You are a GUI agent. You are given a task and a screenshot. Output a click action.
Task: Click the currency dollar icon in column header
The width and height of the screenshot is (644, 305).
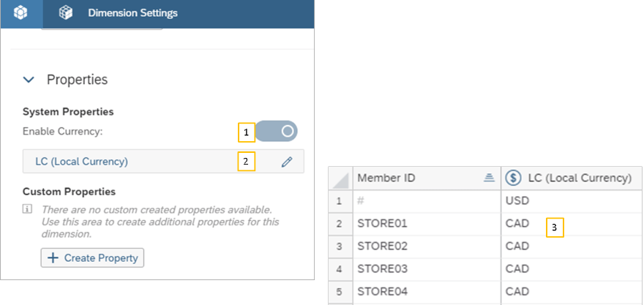[514, 178]
